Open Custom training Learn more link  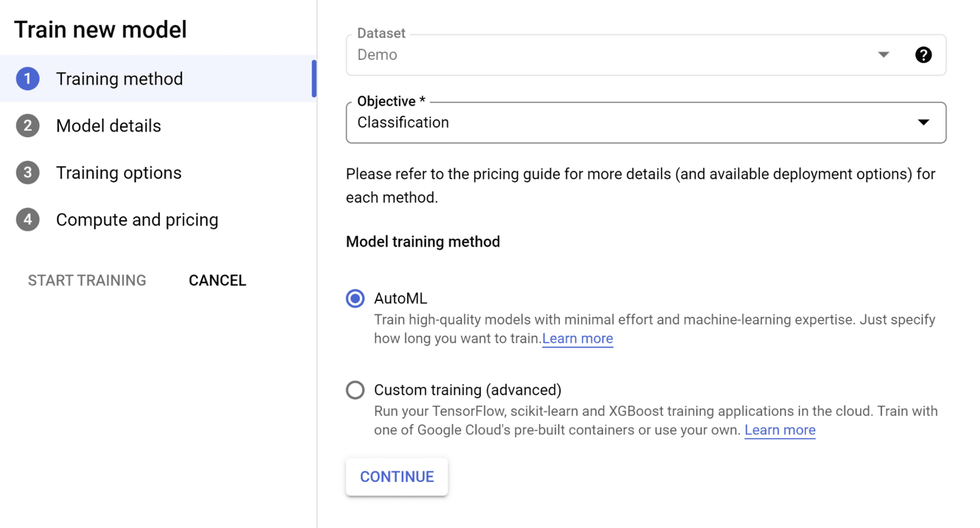tap(780, 430)
